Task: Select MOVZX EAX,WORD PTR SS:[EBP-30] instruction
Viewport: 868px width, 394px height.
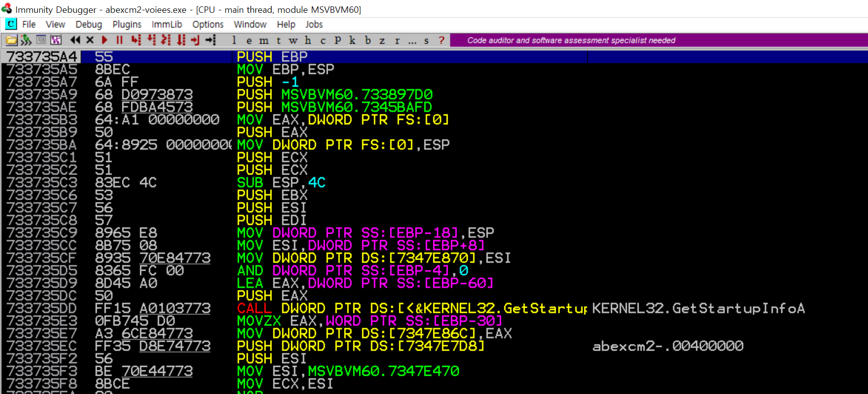Action: (x=370, y=321)
